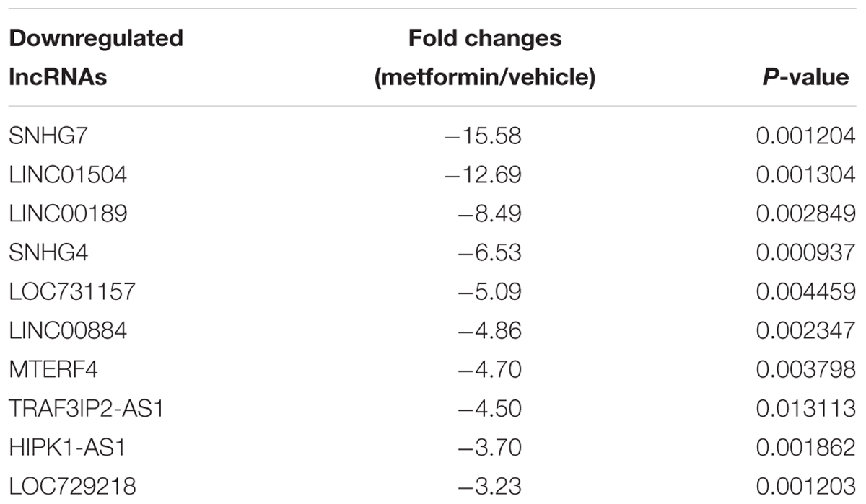Select LINC00189 in the first column
The image size is (866, 504).
click(x=64, y=214)
